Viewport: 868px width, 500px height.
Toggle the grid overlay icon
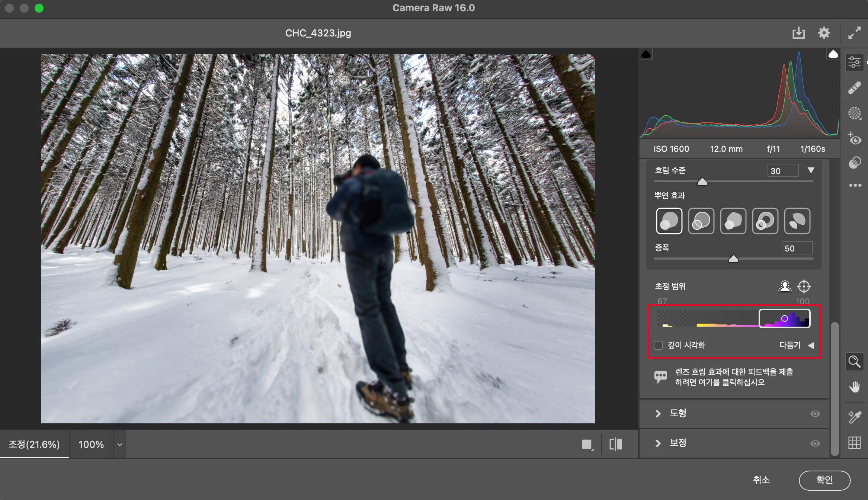click(854, 442)
